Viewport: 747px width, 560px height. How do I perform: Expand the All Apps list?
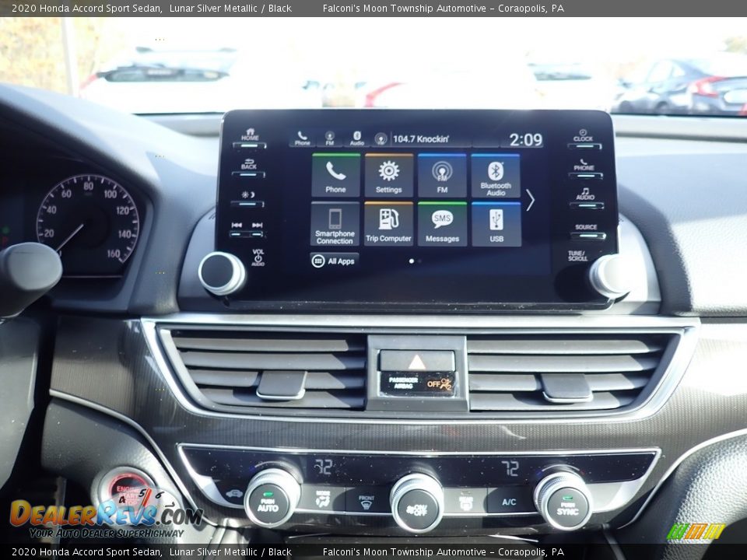pyautogui.click(x=335, y=261)
